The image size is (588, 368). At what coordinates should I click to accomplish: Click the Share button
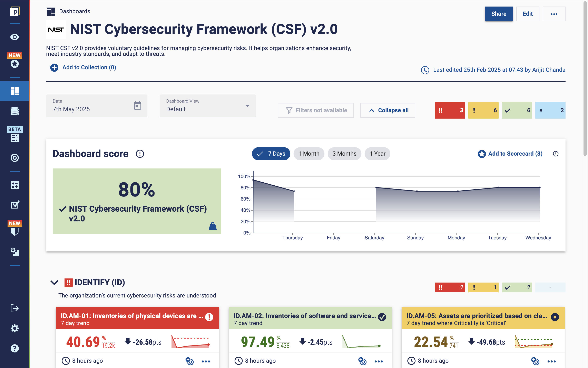[x=499, y=14]
